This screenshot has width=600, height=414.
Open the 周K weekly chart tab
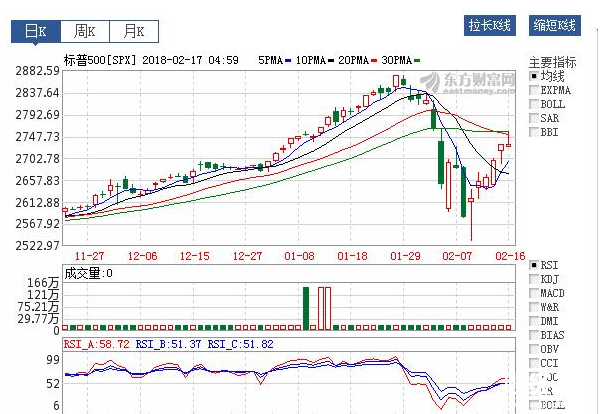coord(85,31)
